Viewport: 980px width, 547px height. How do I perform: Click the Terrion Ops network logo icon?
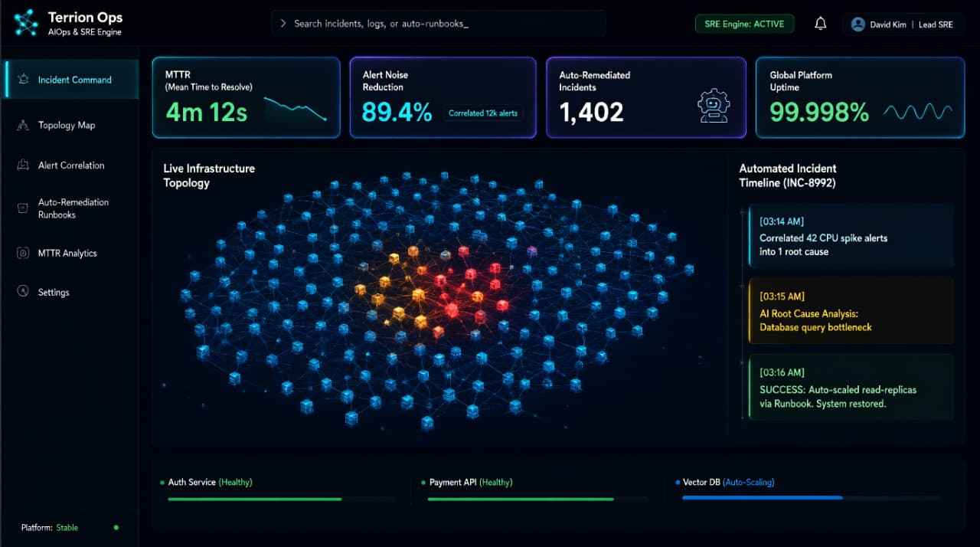(25, 23)
